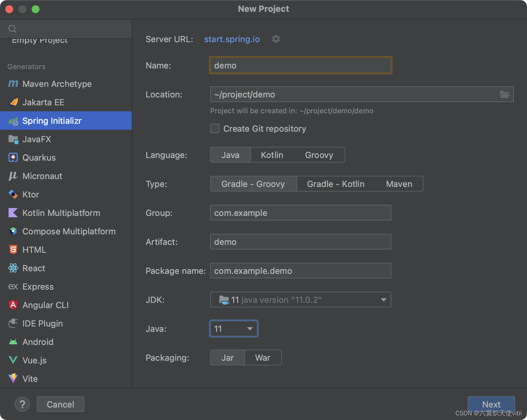The height and width of the screenshot is (420, 527).
Task: Select Ktor generator
Action: (x=66, y=195)
